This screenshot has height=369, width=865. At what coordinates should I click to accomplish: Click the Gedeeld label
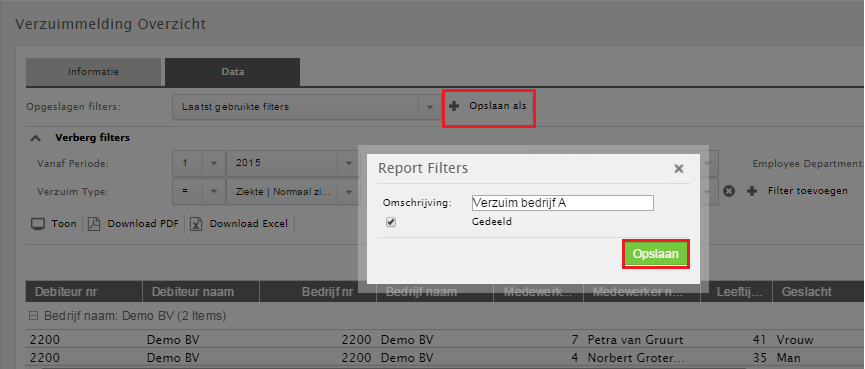pos(492,222)
